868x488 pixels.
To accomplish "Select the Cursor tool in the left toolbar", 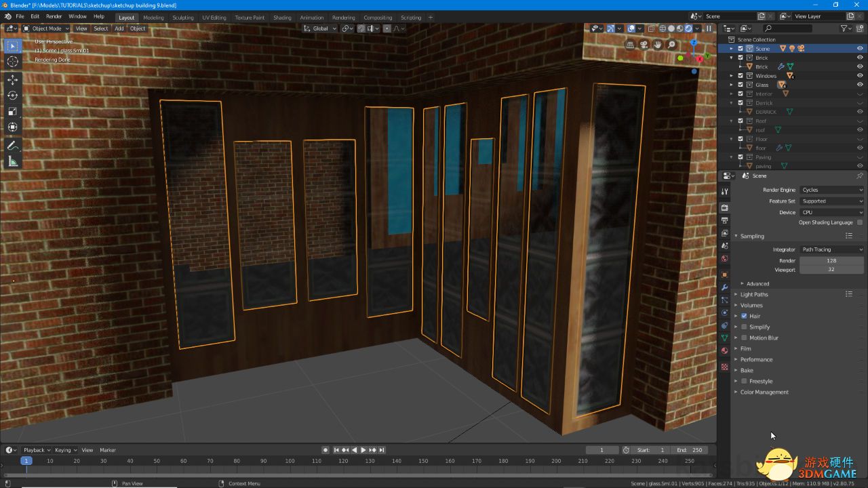I will tap(13, 62).
